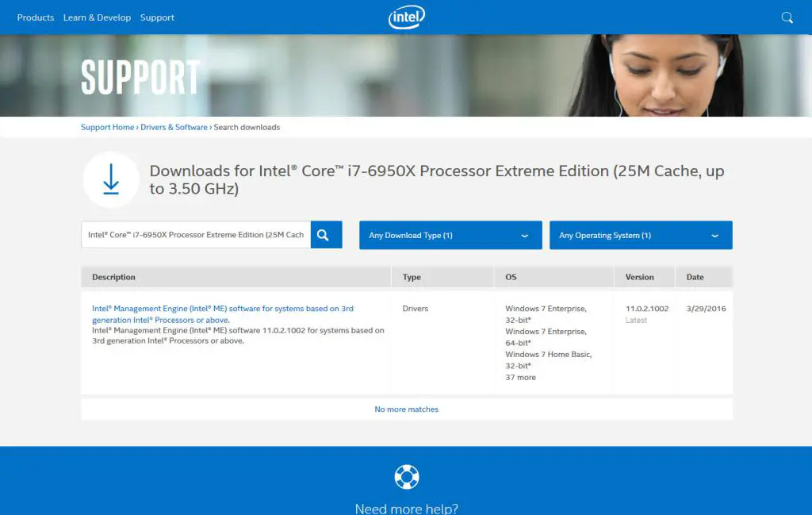Sort by Date column header

tap(695, 277)
